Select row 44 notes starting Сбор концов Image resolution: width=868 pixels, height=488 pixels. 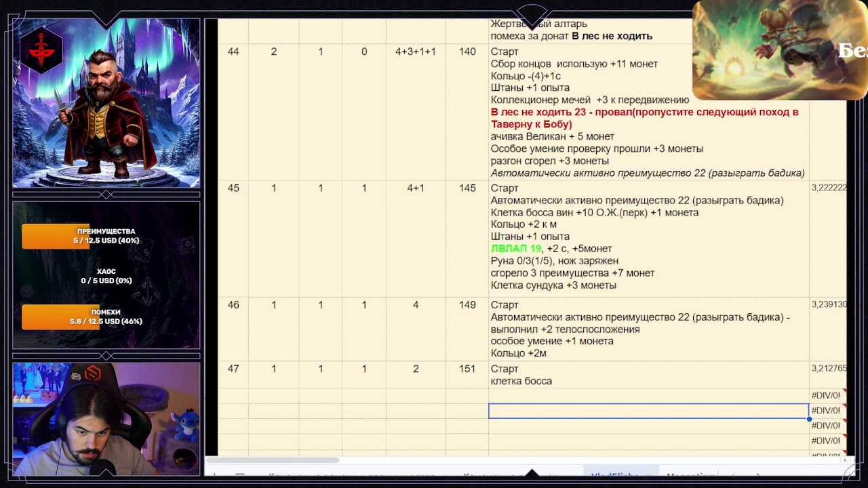(649, 112)
